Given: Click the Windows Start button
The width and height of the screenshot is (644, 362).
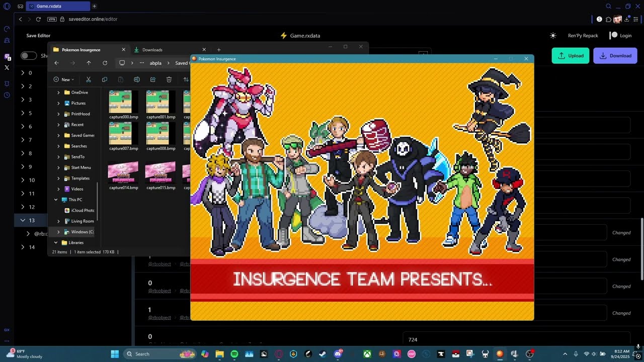Looking at the screenshot, I should 114,354.
